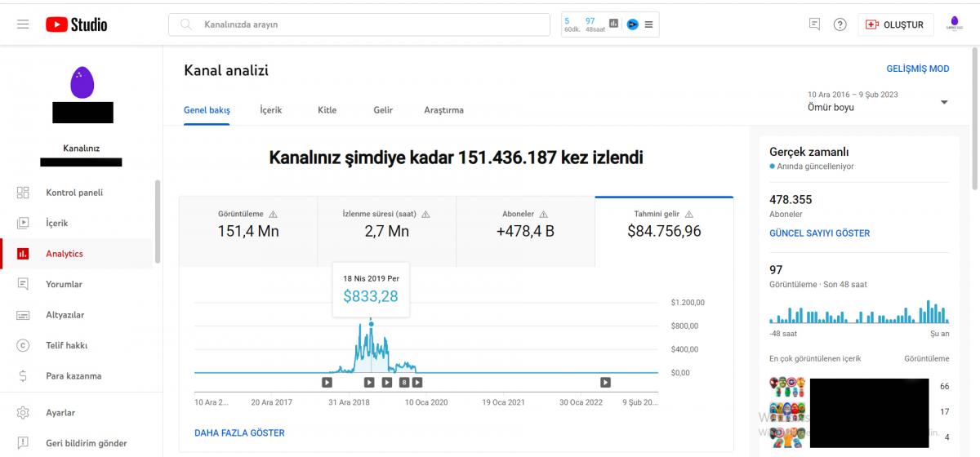
Task: Click the İçerik sidebar icon
Action: [23, 223]
